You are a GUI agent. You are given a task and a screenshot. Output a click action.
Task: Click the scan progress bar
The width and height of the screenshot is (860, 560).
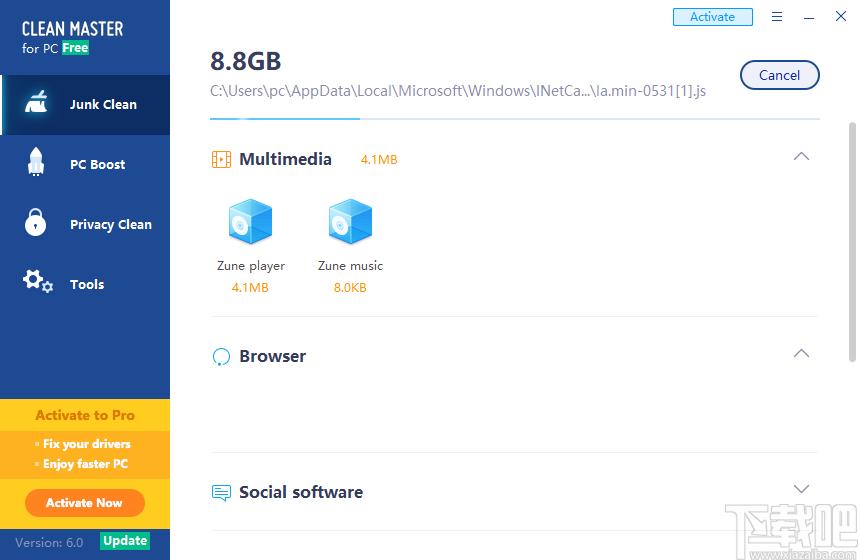click(x=514, y=118)
